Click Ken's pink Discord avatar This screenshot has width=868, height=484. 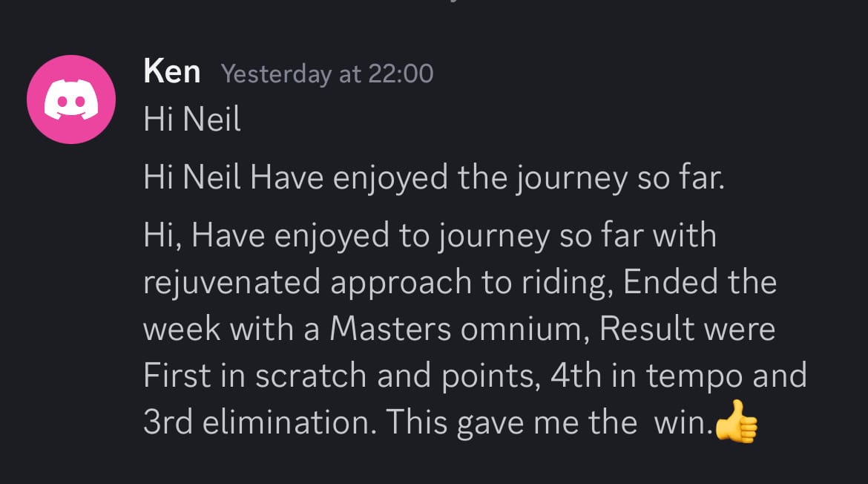pos(71,99)
